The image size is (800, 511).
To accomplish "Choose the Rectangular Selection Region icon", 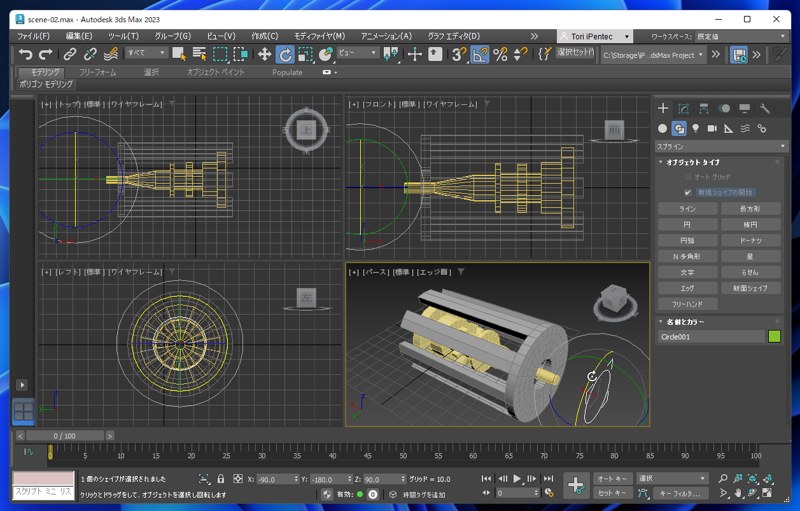I will coord(220,54).
